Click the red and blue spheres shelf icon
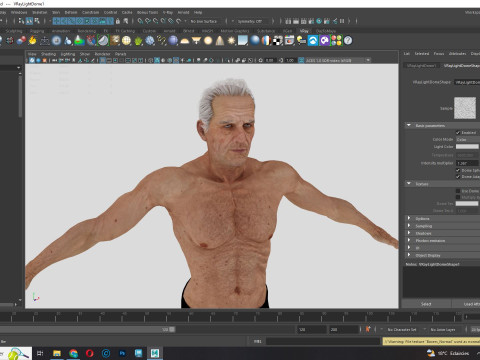 point(21,40)
